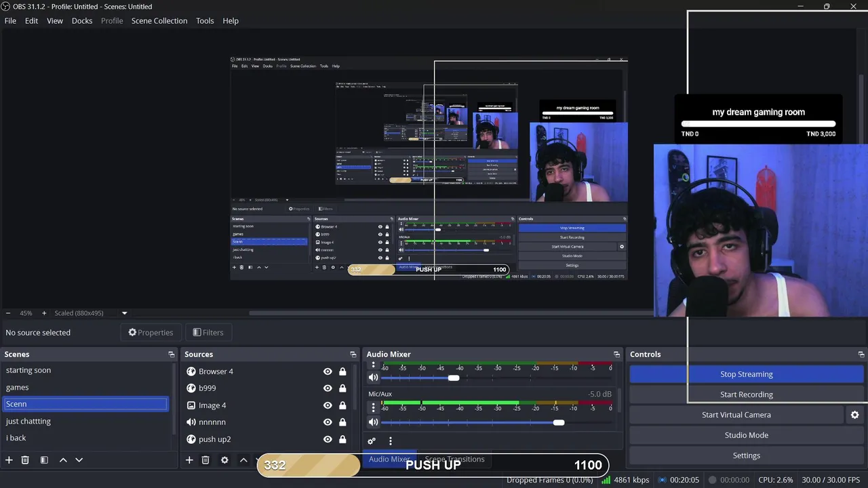Unlock the Browser 4 source
The height and width of the screenshot is (488, 868).
click(x=342, y=371)
